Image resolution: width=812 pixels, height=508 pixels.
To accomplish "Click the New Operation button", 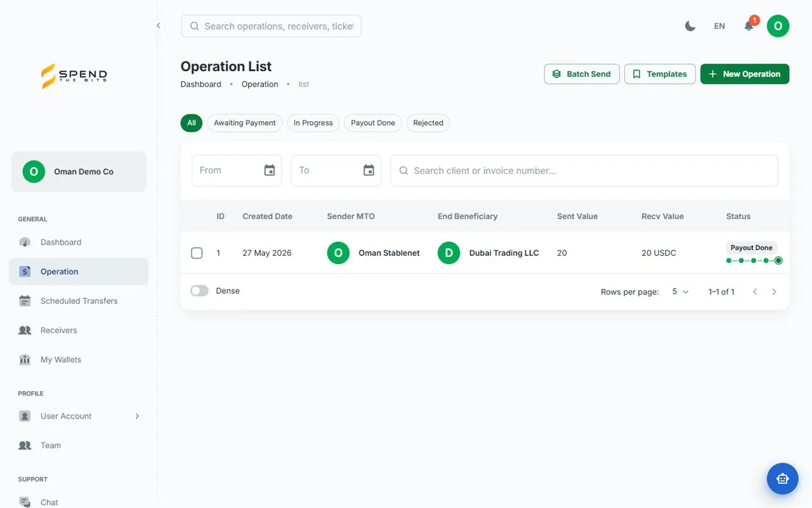I will pyautogui.click(x=745, y=74).
